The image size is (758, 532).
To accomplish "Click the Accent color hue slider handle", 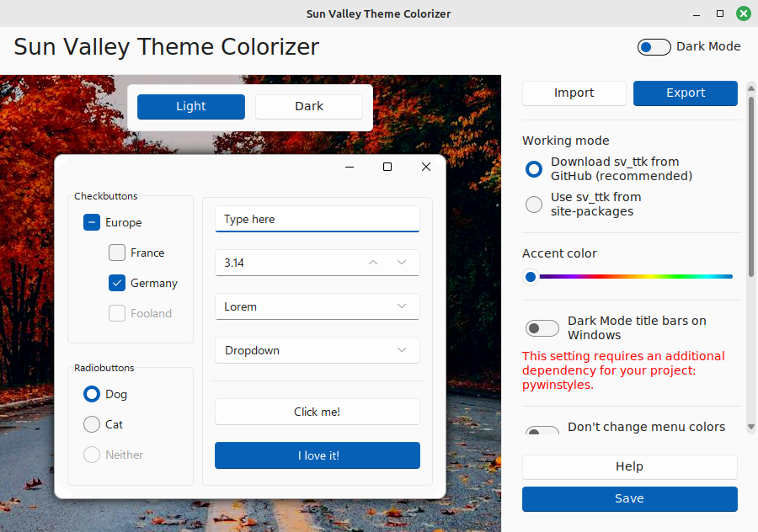I will [531, 277].
